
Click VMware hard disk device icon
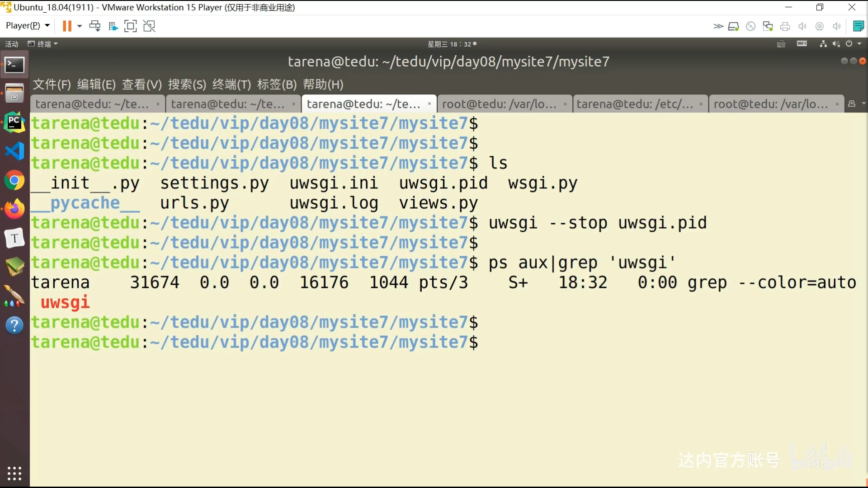pyautogui.click(x=733, y=26)
